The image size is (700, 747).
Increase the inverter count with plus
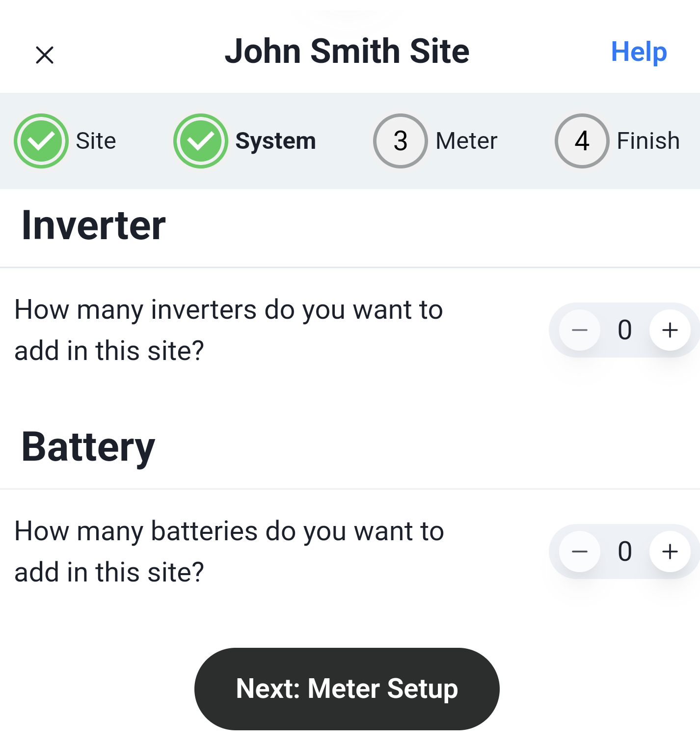670,330
